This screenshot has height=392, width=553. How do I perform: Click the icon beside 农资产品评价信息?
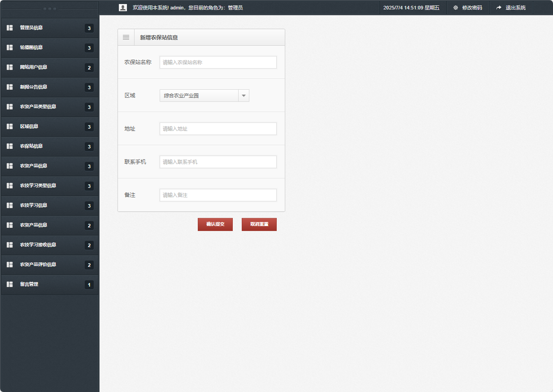tap(9, 265)
